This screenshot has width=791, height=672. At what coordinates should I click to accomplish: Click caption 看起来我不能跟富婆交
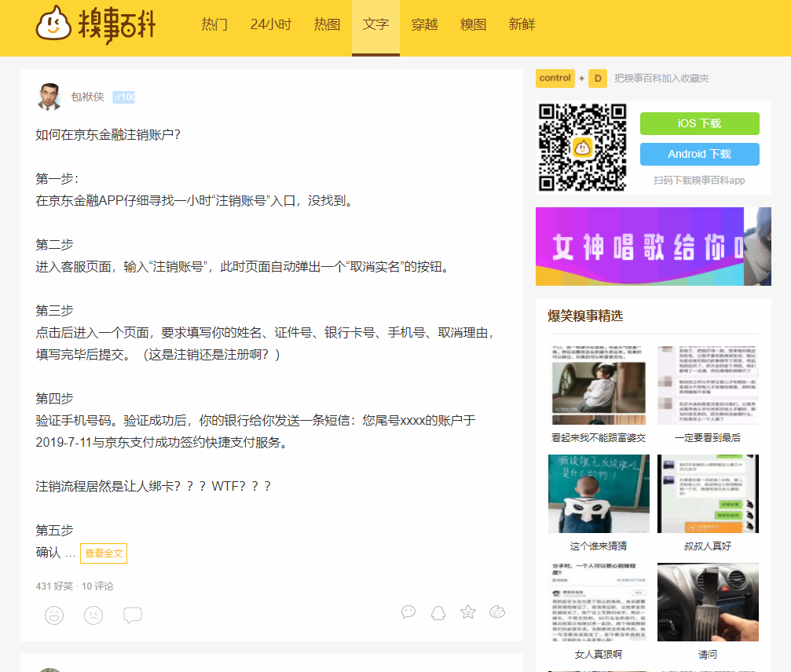[599, 437]
